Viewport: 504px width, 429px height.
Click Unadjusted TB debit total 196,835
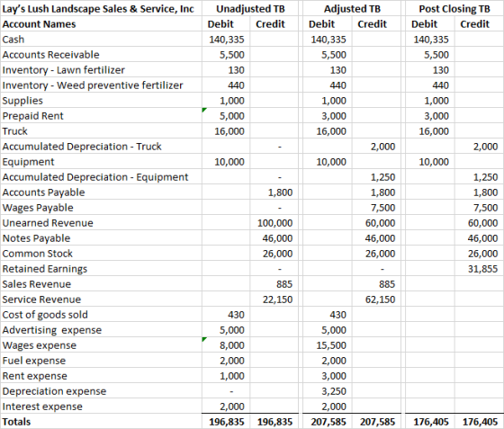226,422
